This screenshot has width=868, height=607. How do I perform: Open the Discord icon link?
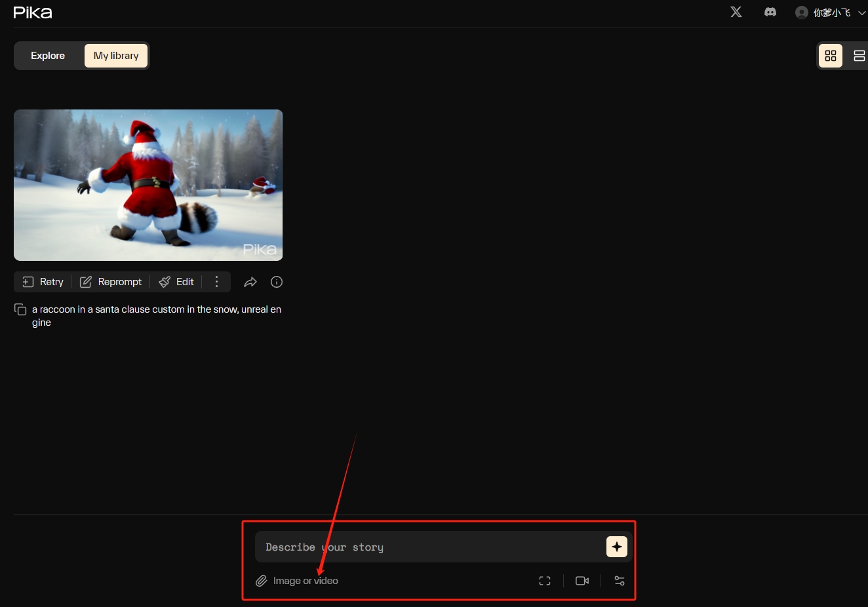770,12
